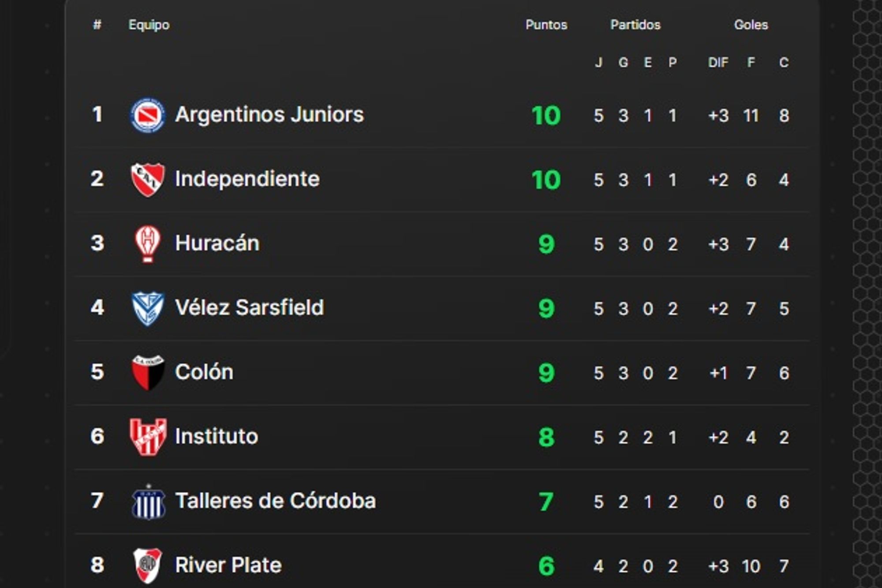This screenshot has height=588, width=882.
Task: Open the River Plate team name
Action: click(x=228, y=566)
